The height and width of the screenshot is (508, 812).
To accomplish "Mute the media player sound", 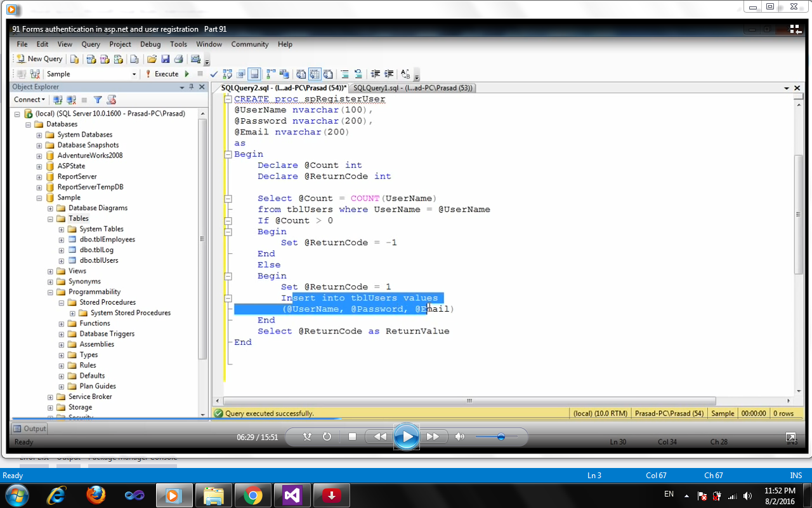I will click(x=460, y=437).
